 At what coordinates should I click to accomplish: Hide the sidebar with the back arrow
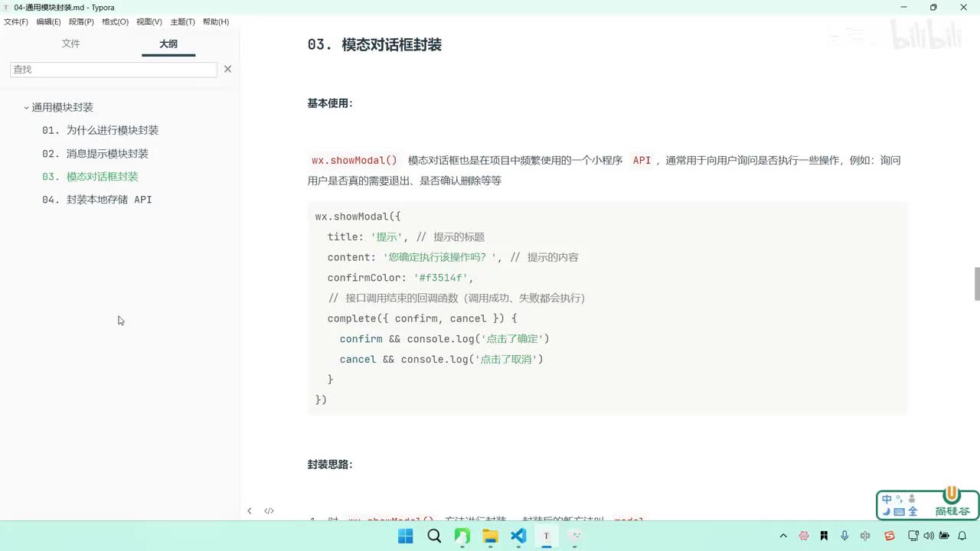(x=250, y=510)
